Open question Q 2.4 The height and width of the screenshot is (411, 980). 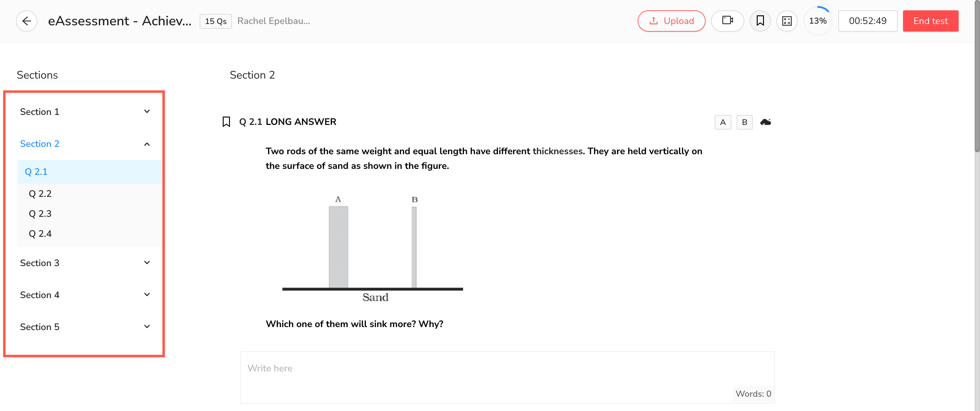coord(40,233)
